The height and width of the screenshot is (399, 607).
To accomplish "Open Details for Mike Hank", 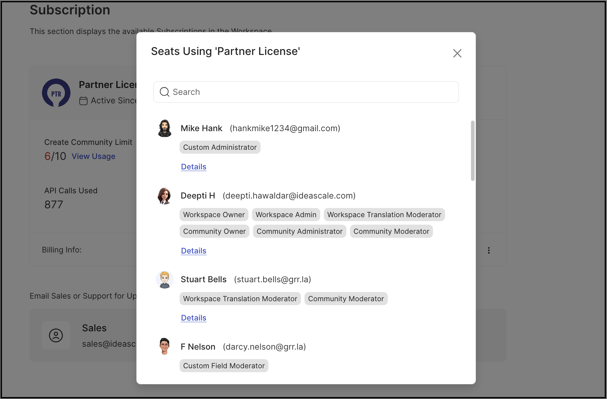I will click(194, 167).
